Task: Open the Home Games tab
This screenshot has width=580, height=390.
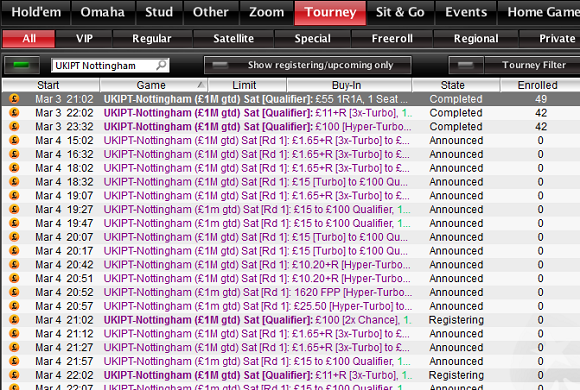Action: click(540, 13)
